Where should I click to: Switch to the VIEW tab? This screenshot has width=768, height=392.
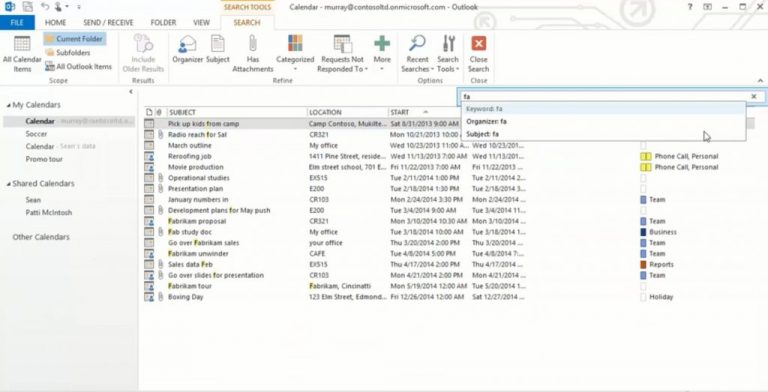coord(201,23)
